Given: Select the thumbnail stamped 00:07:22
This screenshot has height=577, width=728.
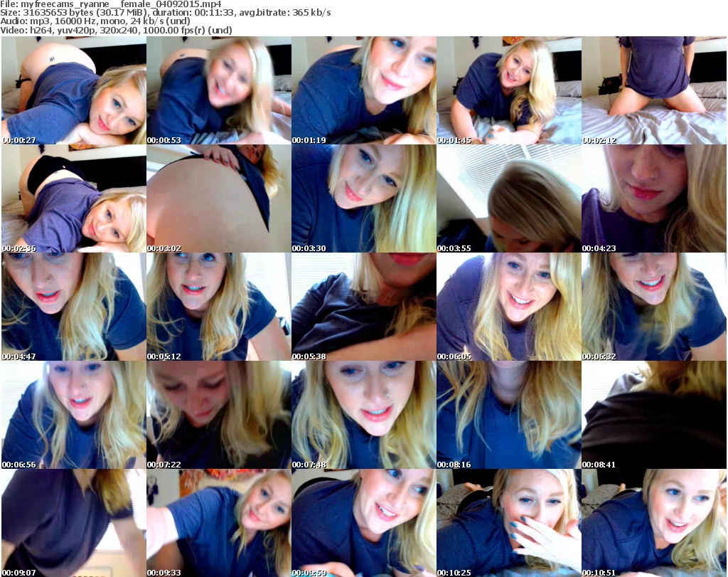Looking at the screenshot, I should [219, 415].
